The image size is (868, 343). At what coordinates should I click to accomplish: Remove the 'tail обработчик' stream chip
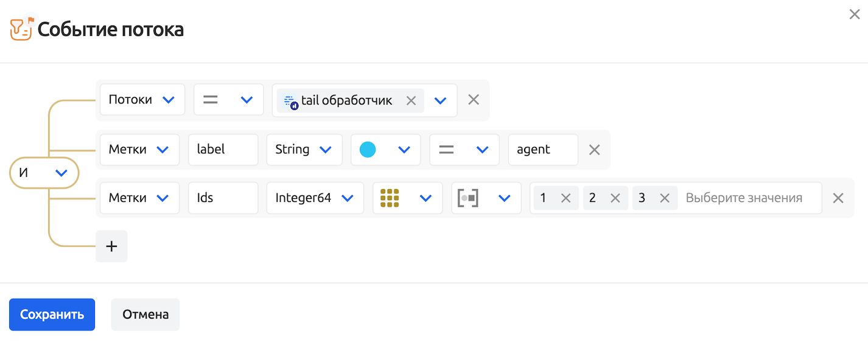point(411,100)
